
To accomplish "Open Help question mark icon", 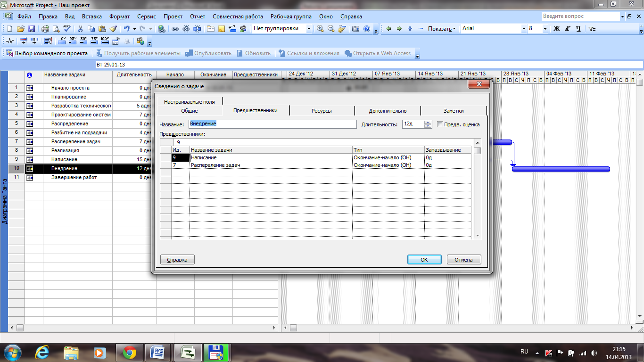I will pos(367,29).
